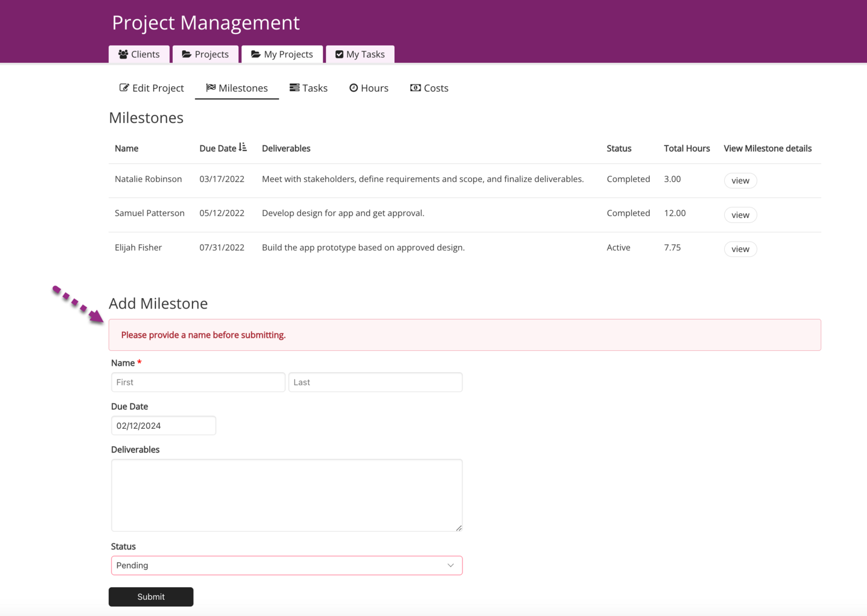Submit the Add Milestone form

151,597
